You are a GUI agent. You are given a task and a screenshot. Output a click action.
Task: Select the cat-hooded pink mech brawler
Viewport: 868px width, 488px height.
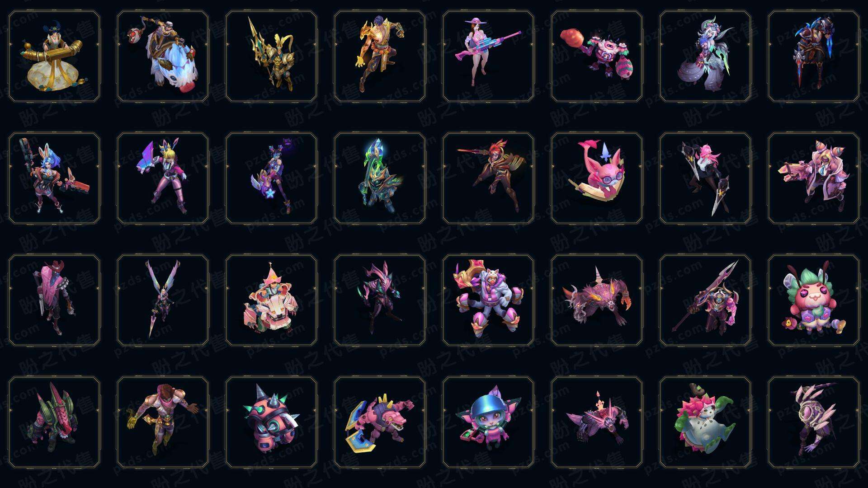point(488,300)
